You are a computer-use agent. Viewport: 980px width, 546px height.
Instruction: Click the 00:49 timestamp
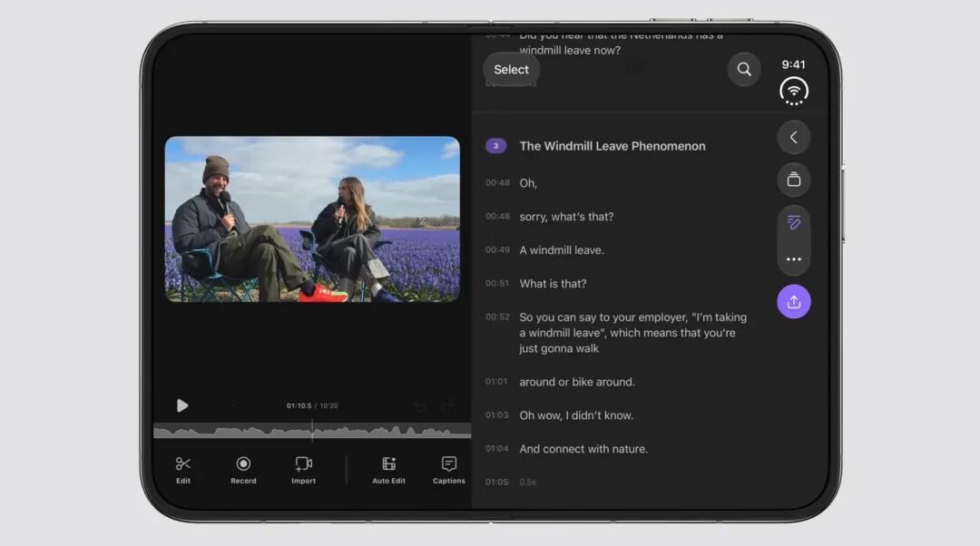pos(497,250)
